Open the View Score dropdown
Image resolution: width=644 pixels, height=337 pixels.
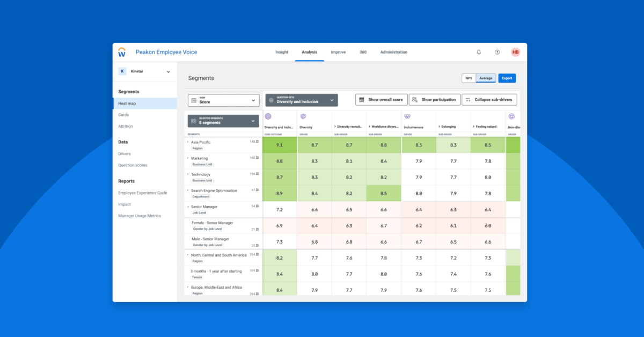click(x=223, y=100)
